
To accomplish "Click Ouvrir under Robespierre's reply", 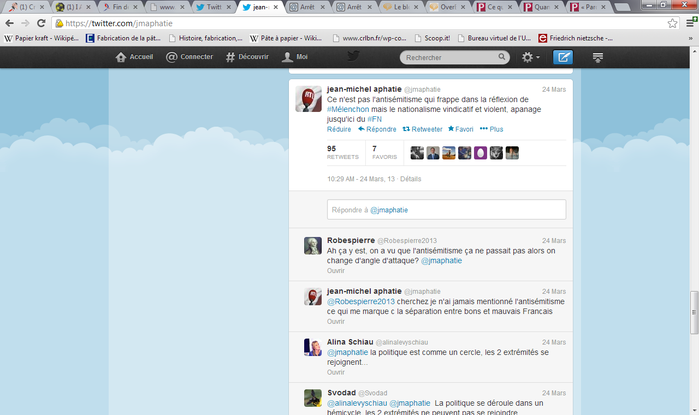I will 336,271.
